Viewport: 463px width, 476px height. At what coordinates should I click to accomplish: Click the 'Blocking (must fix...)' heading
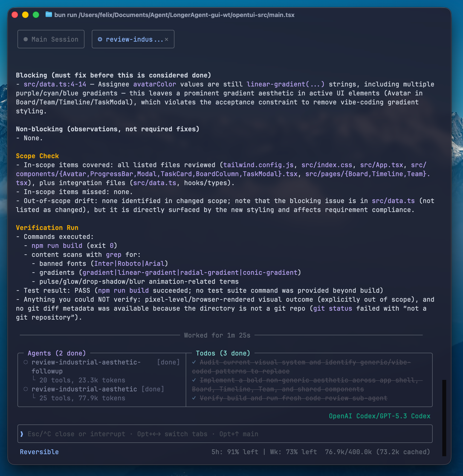(113, 75)
